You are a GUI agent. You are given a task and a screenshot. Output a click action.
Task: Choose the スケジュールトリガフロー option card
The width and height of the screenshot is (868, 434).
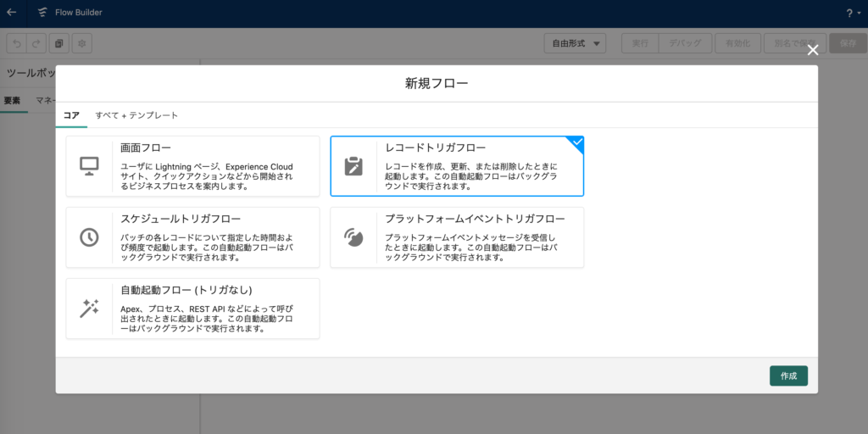pyautogui.click(x=192, y=237)
